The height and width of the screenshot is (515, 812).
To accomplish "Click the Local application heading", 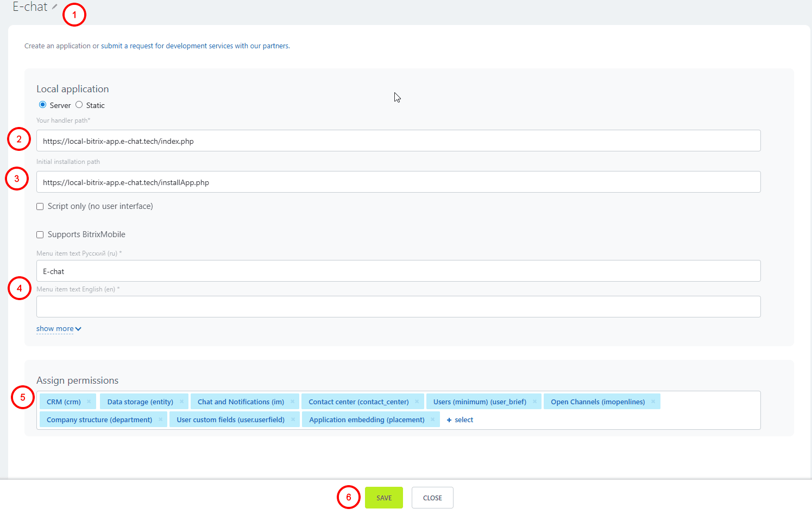I will tap(73, 89).
